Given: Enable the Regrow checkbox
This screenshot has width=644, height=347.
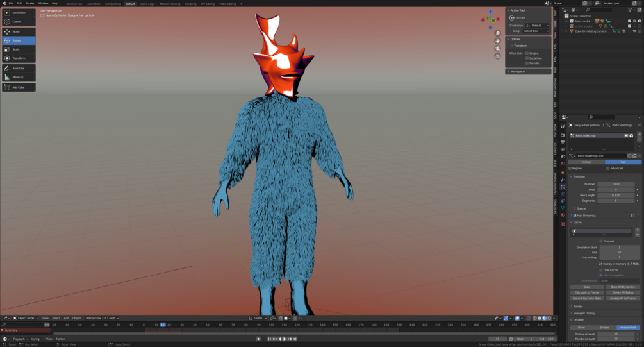Looking at the screenshot, I should [570, 168].
